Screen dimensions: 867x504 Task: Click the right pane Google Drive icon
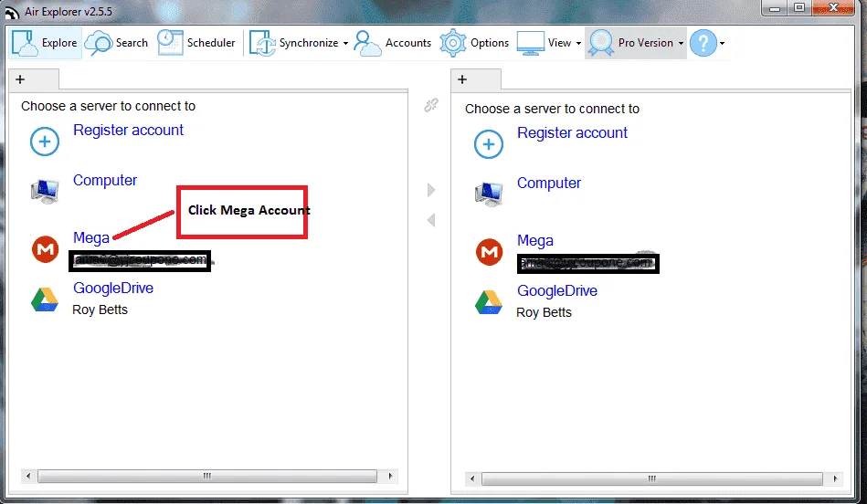(x=489, y=302)
